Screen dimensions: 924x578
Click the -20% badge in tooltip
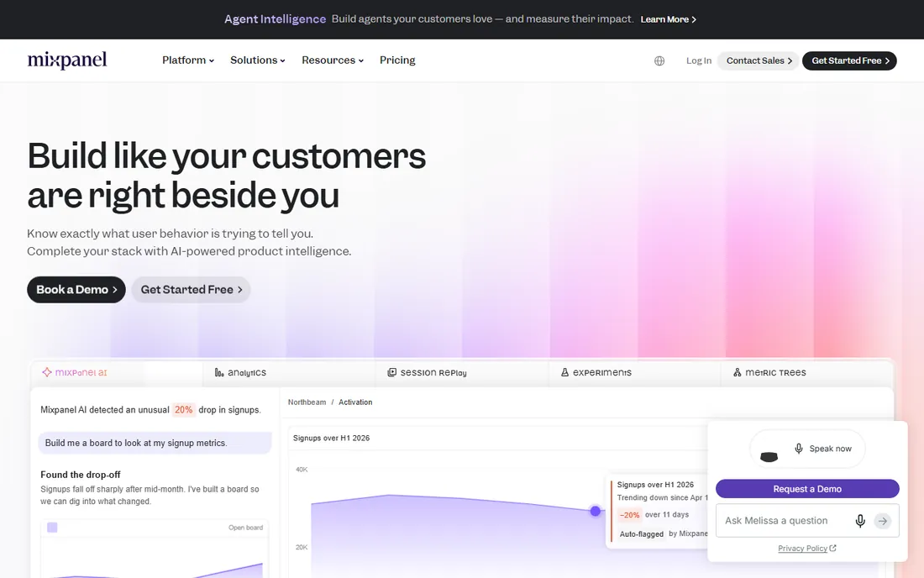(630, 515)
